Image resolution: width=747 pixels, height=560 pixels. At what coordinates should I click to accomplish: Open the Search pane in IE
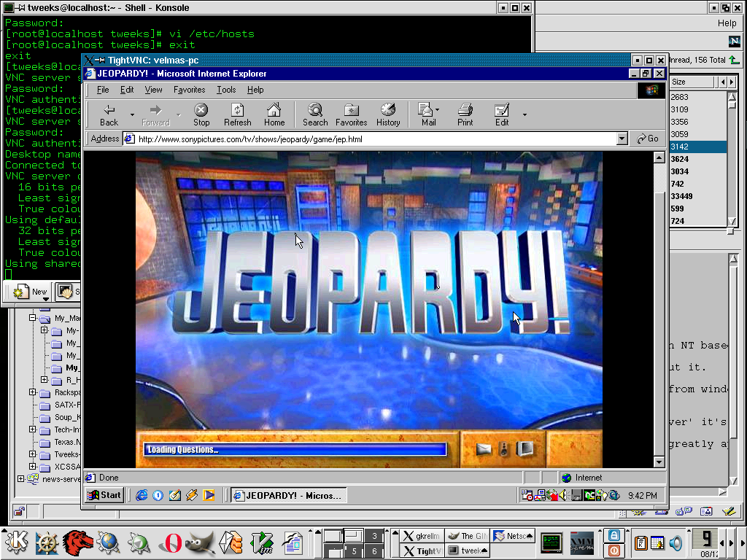(315, 114)
